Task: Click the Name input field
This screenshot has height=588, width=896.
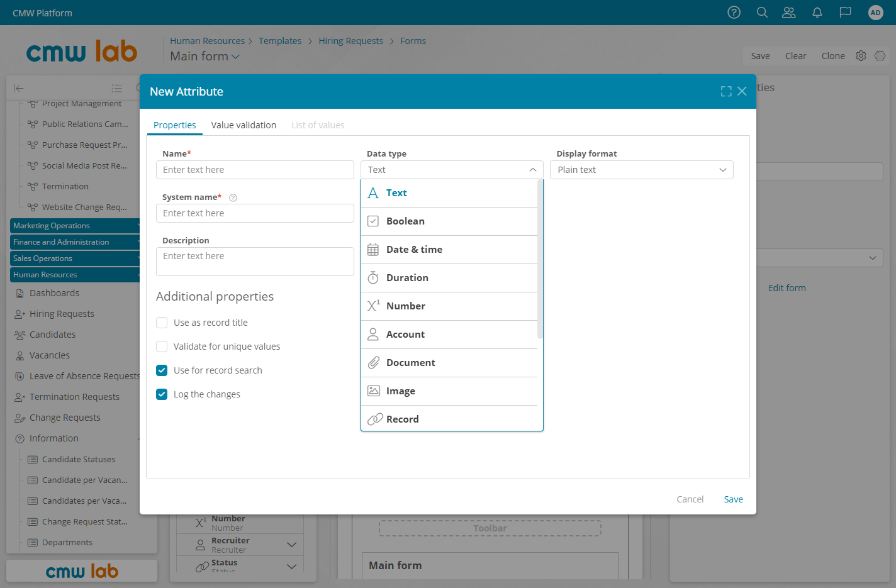Action: point(255,170)
